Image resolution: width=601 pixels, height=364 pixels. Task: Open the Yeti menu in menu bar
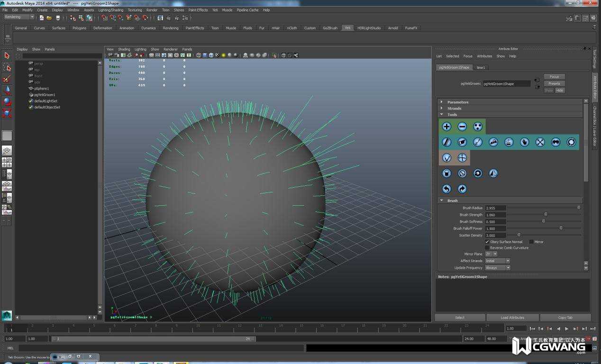pos(215,10)
